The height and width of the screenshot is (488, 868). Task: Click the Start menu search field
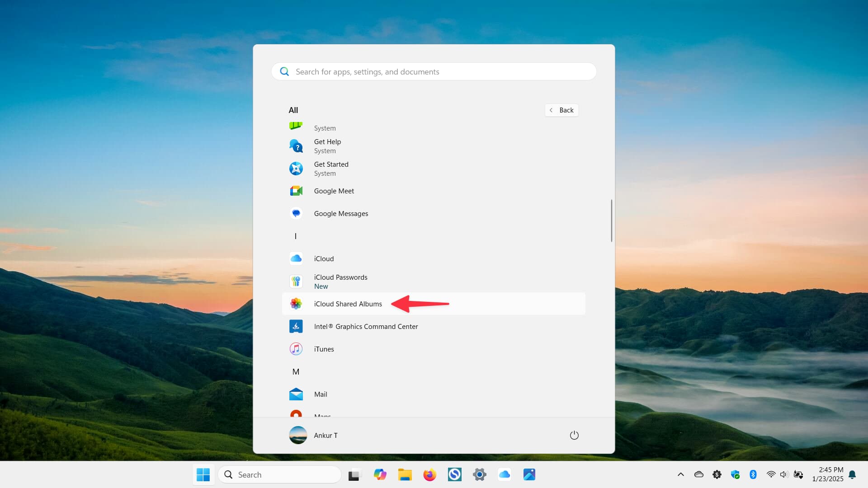(x=434, y=71)
